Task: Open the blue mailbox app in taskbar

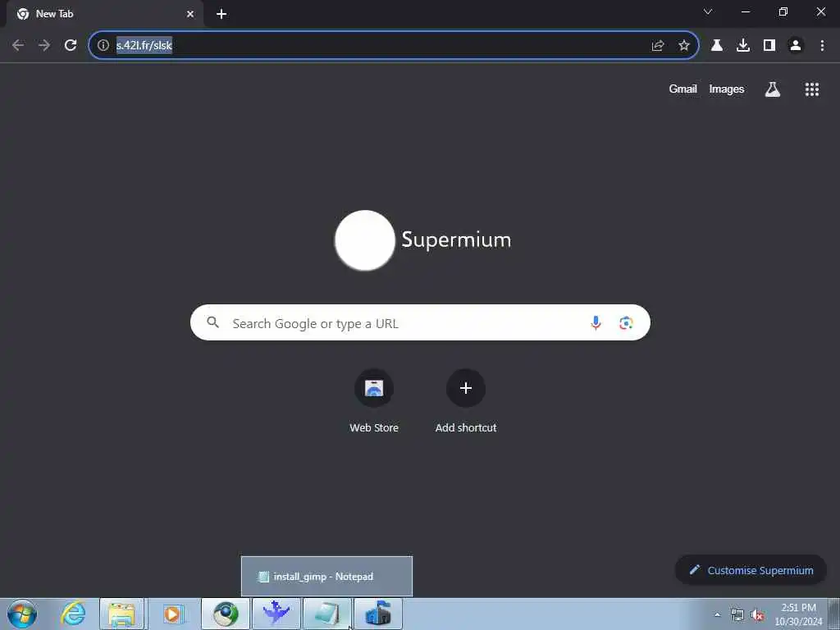Action: click(x=377, y=614)
